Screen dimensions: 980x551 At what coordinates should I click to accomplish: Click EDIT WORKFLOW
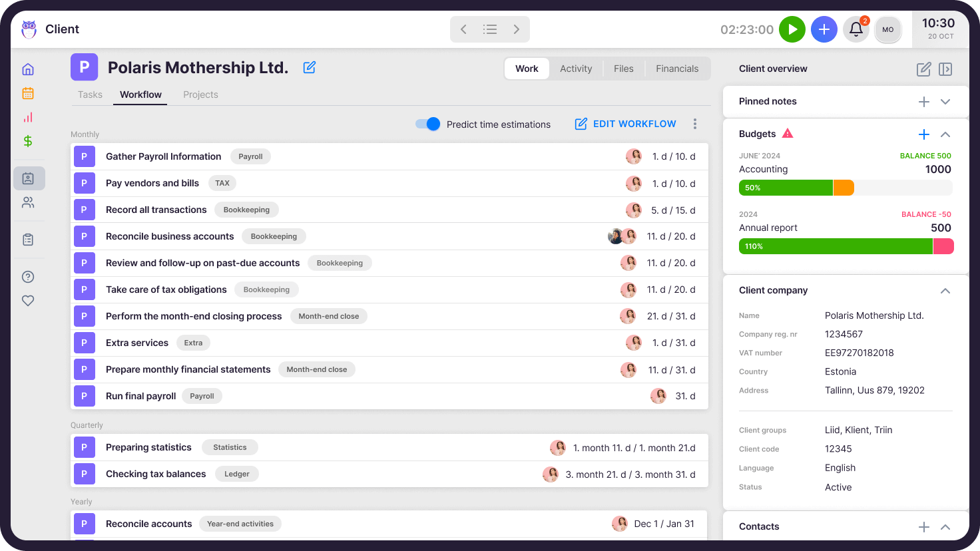coord(624,124)
